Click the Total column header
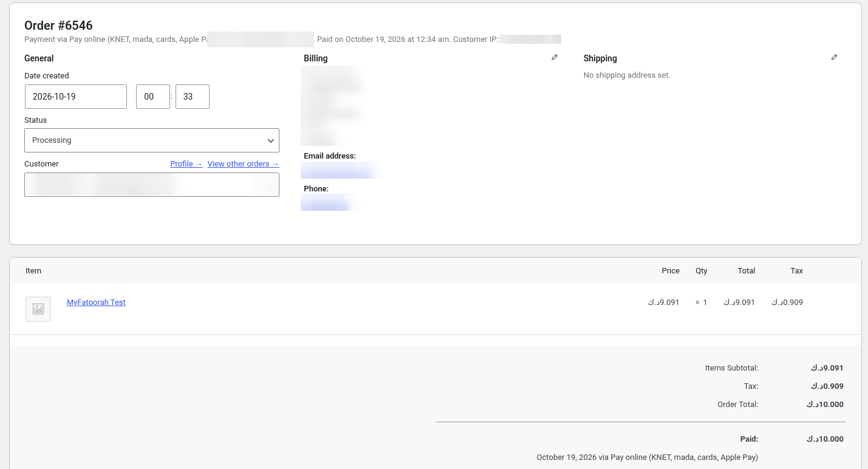868x469 pixels. click(x=747, y=271)
